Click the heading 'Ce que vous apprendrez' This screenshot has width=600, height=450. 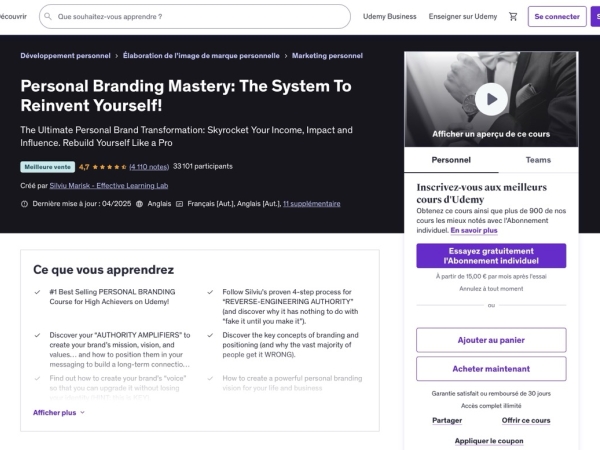104,270
